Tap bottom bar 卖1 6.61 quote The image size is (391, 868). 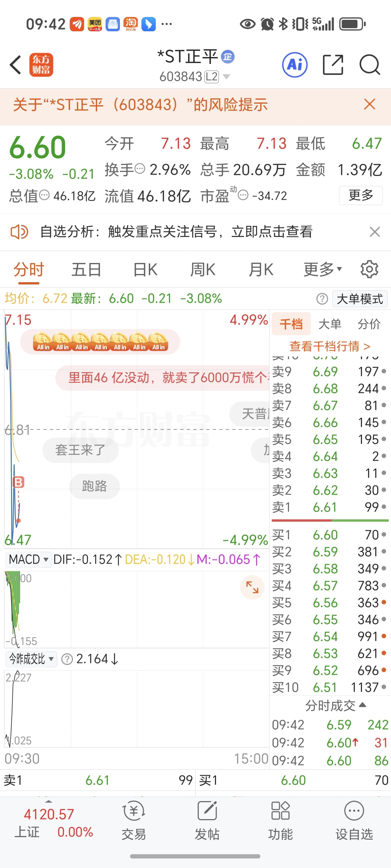(98, 780)
